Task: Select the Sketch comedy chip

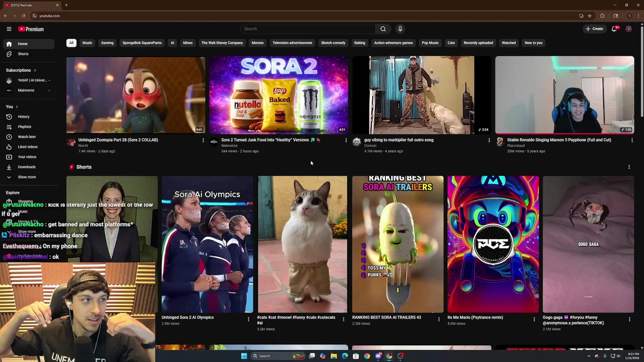Action: coord(333,43)
